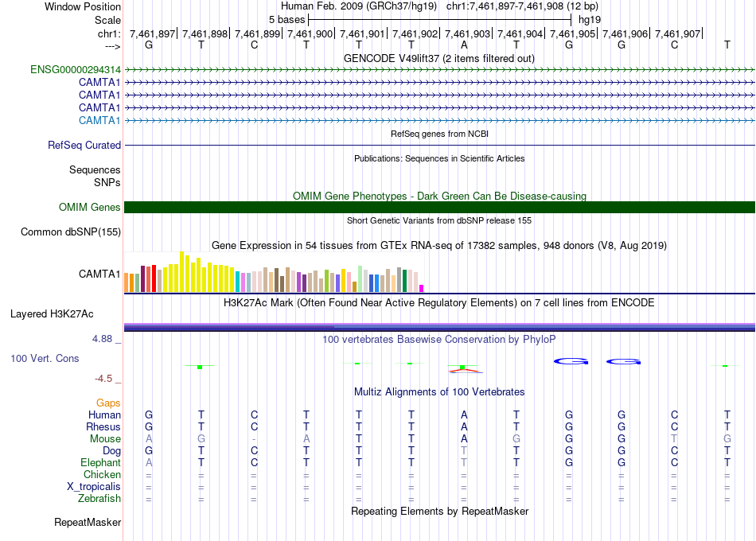
Task: Click the Layered H3K27Ac track label
Action: pyautogui.click(x=52, y=314)
